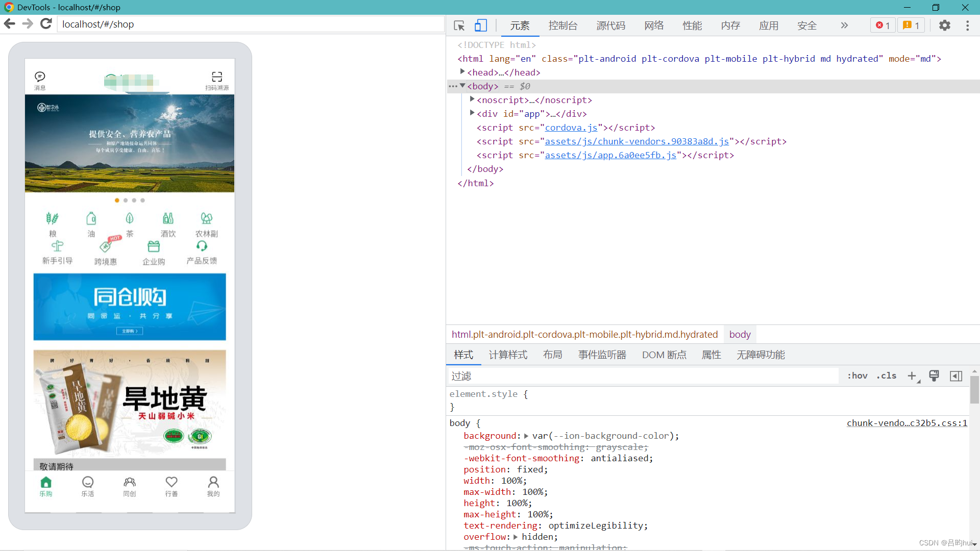This screenshot has height=551, width=980.
Task: Click the 扫码溯源 scan icon
Action: pos(217,77)
